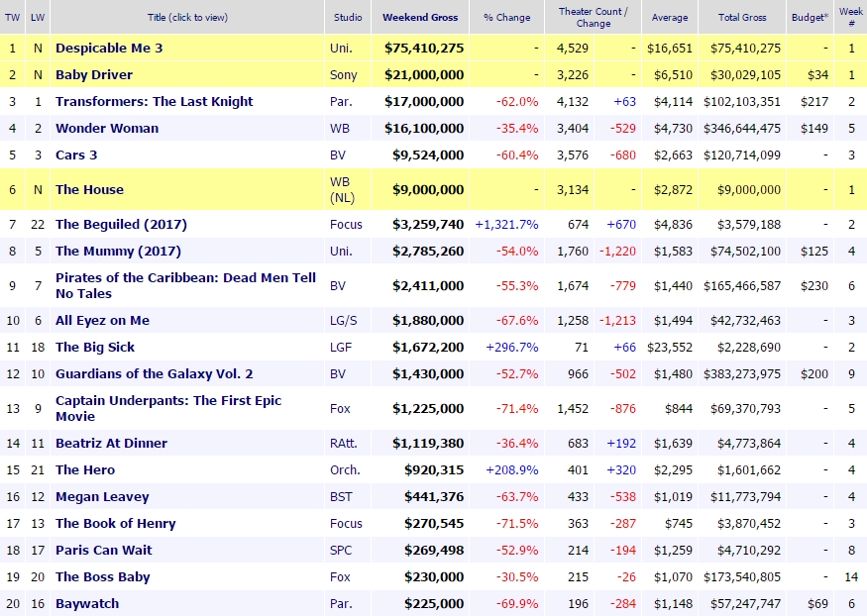
Task: Open the Megan Leavey link
Action: click(x=102, y=497)
